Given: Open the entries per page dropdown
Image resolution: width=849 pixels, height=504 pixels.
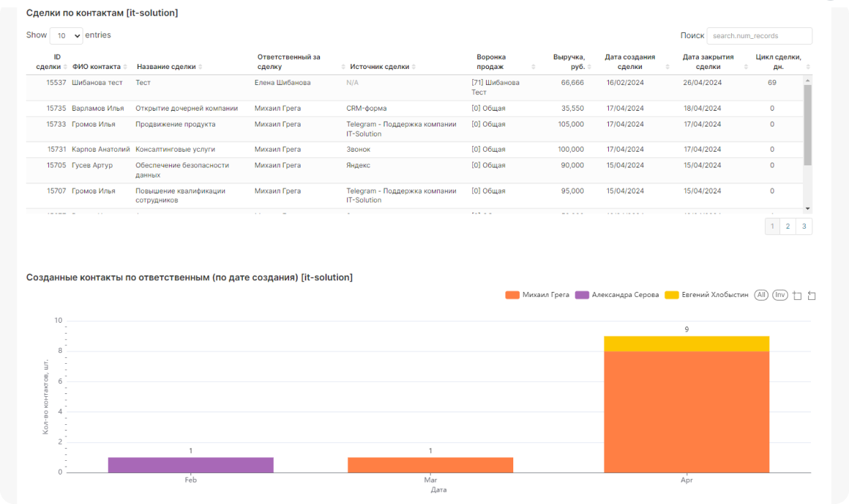Looking at the screenshot, I should tap(66, 35).
